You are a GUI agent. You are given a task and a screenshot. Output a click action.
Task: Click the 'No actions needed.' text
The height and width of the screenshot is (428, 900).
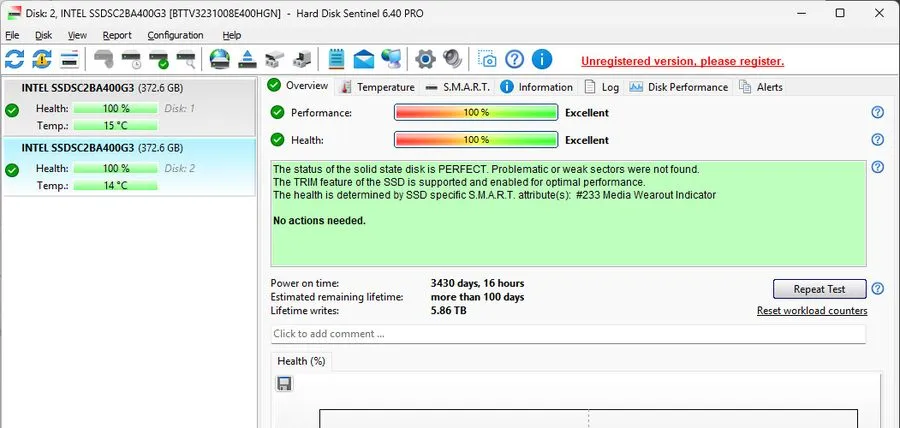[319, 220]
